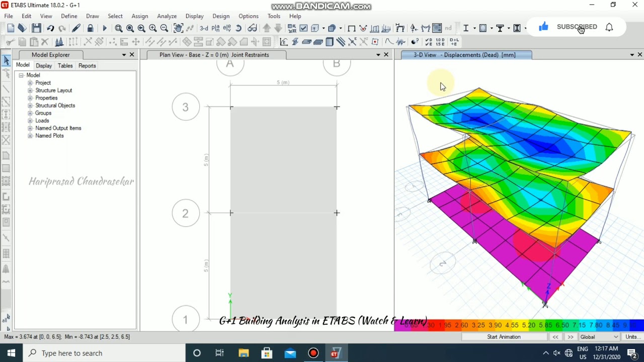Viewport: 644px width, 362px height.
Task: Switch to the Tables tab
Action: pyautogui.click(x=65, y=66)
